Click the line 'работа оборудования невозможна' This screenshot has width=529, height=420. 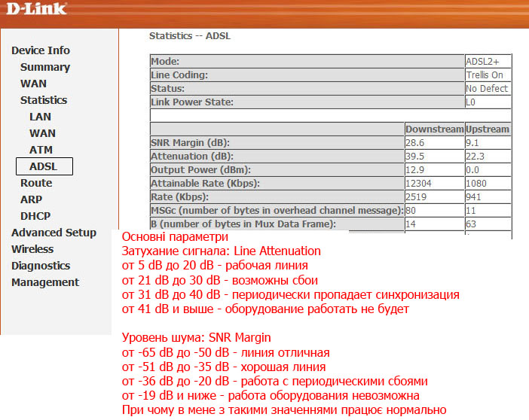click(271, 396)
